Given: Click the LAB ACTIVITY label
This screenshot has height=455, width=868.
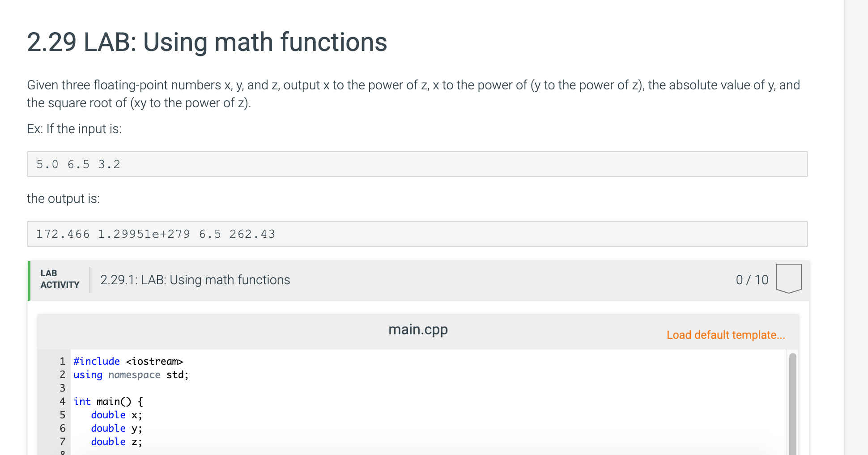Looking at the screenshot, I should 60,279.
